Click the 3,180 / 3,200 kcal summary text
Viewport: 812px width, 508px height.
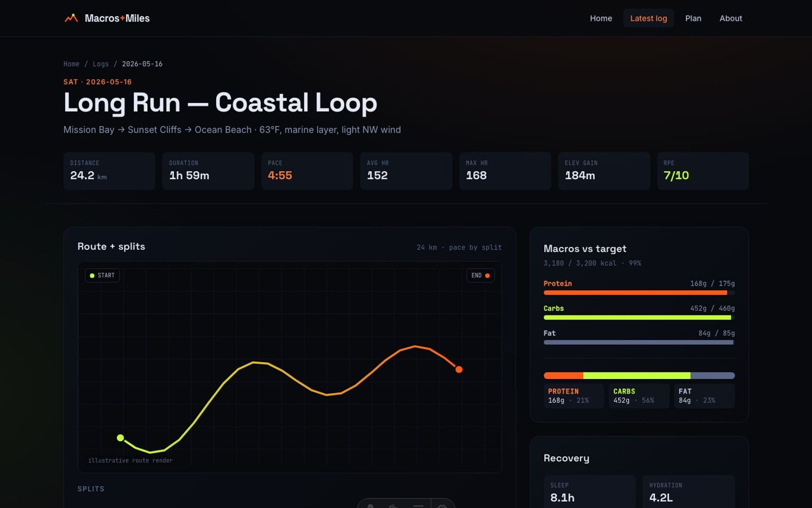coord(592,263)
